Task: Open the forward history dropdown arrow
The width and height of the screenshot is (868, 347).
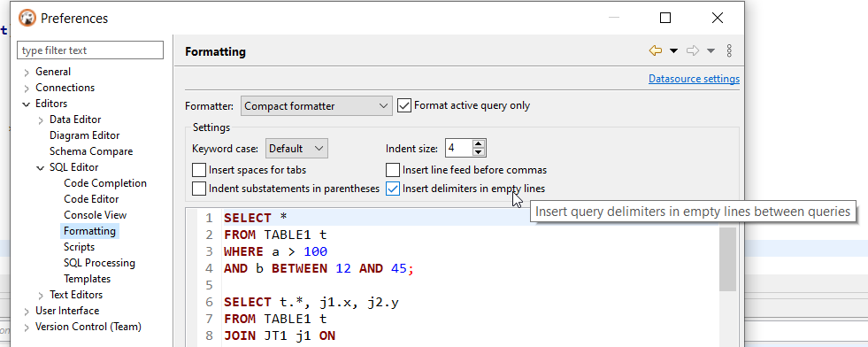Action: click(x=711, y=51)
